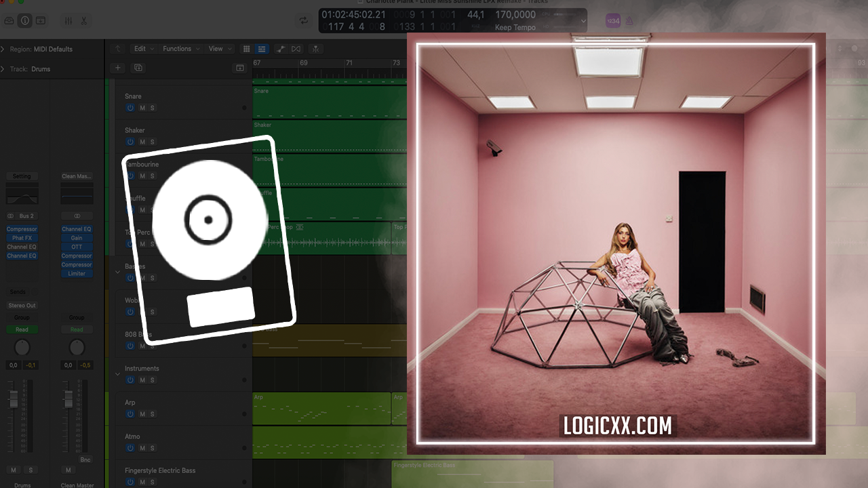Click the stereo link icon beside Bus 2
Screen dimensions: 868x488
(11, 216)
